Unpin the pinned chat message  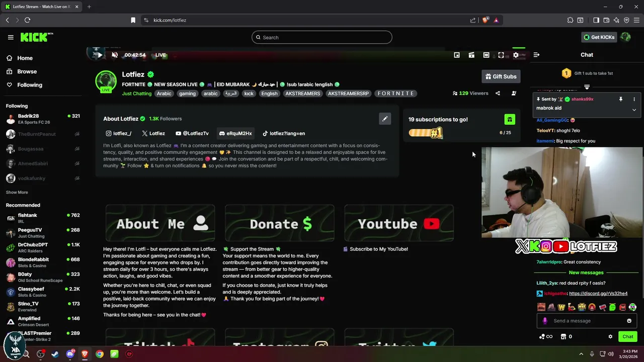(621, 100)
